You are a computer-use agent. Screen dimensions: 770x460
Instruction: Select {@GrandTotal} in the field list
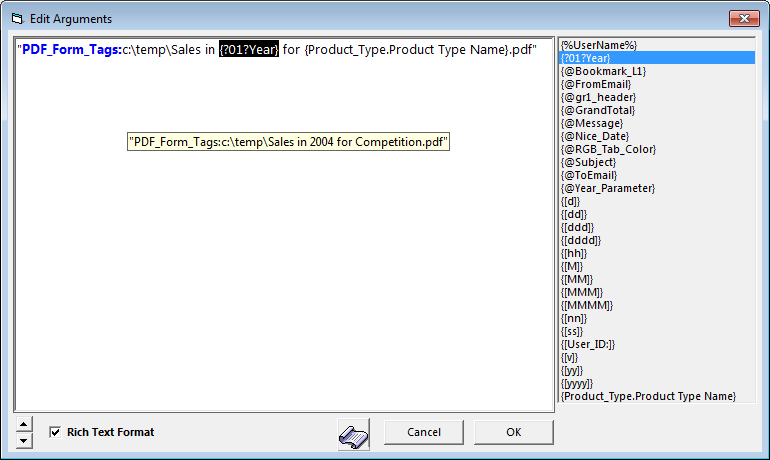tap(657, 110)
